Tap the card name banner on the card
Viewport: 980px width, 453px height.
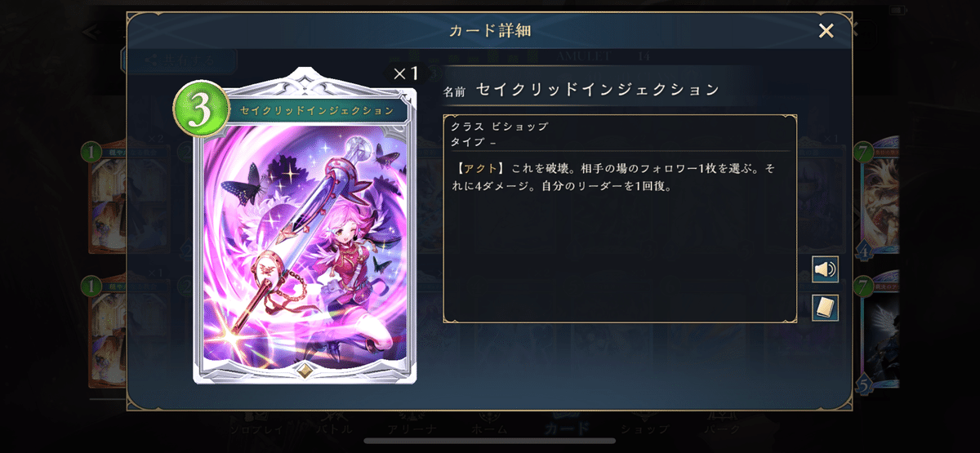(x=317, y=110)
